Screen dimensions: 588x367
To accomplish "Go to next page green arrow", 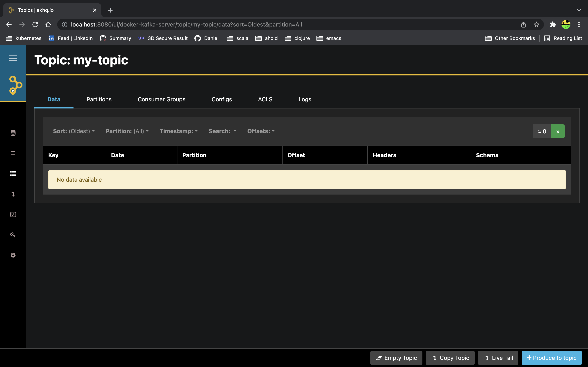I will tap(558, 131).
